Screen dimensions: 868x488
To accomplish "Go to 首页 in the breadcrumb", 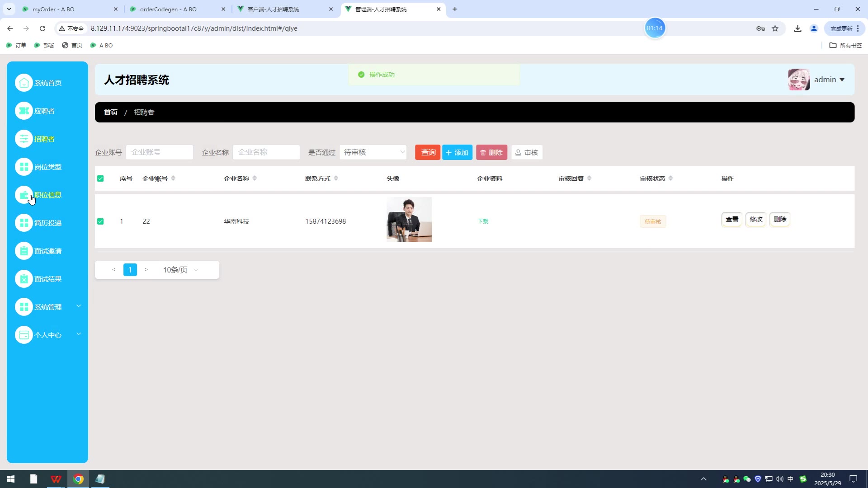I will point(111,112).
